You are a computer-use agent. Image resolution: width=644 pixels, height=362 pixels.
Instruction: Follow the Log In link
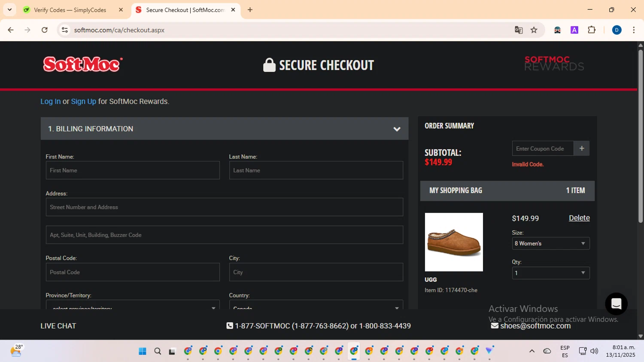pos(51,101)
